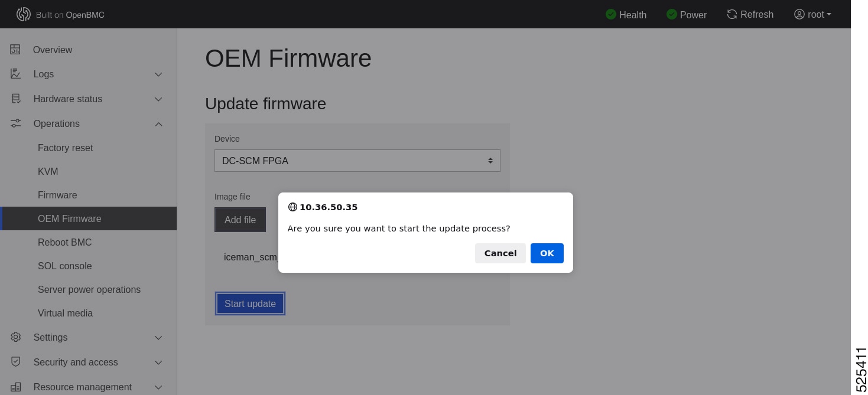868x395 pixels.
Task: Click the Health status indicator
Action: tap(626, 14)
